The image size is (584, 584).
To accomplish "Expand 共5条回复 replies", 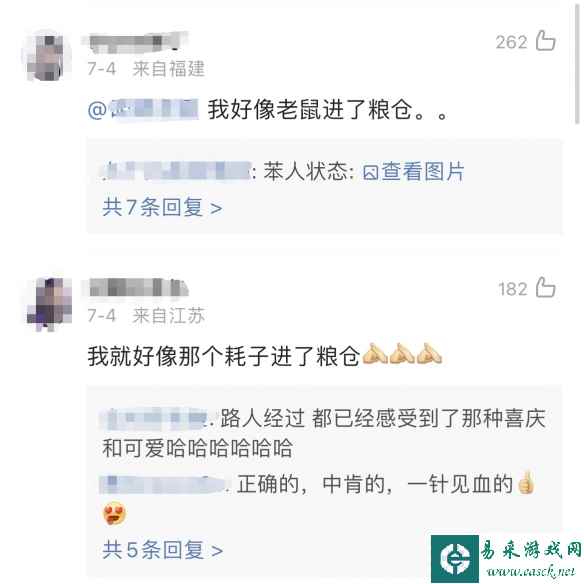I will (162, 550).
